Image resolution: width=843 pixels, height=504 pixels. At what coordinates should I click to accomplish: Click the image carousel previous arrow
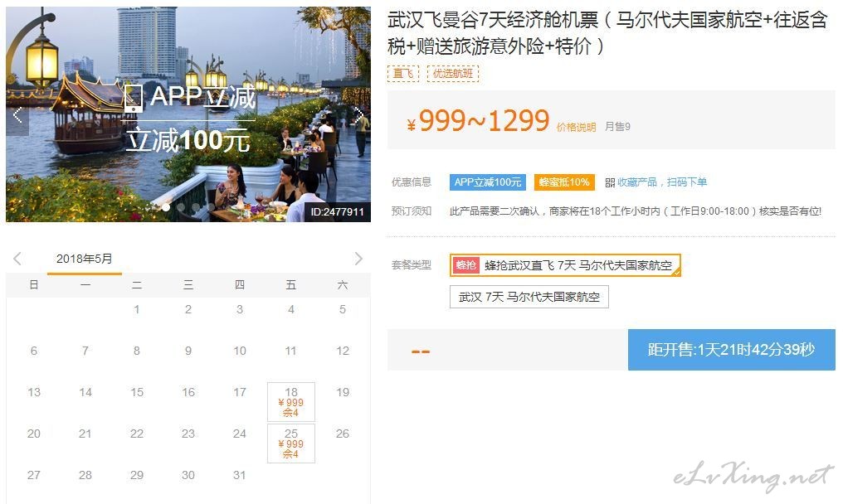(x=17, y=114)
